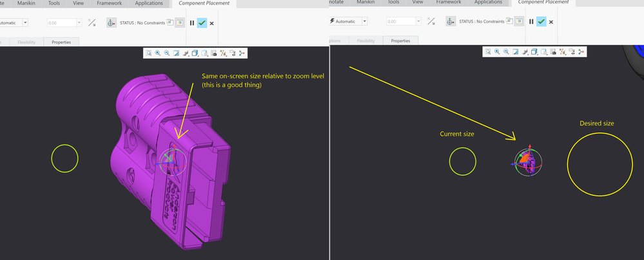Click Zoom Out icon in right viewport toolbar

pyautogui.click(x=506, y=51)
